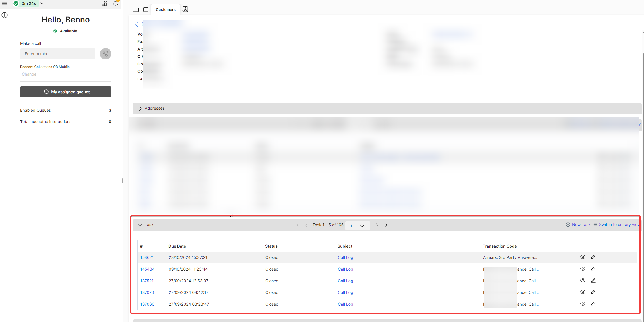The width and height of the screenshot is (644, 322).
Task: Click the Enabled Queues row
Action: [66, 110]
